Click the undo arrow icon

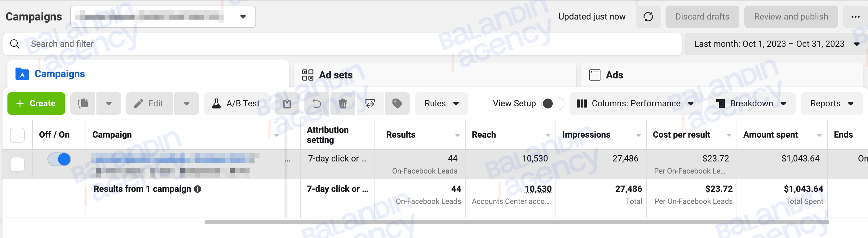pyautogui.click(x=317, y=103)
